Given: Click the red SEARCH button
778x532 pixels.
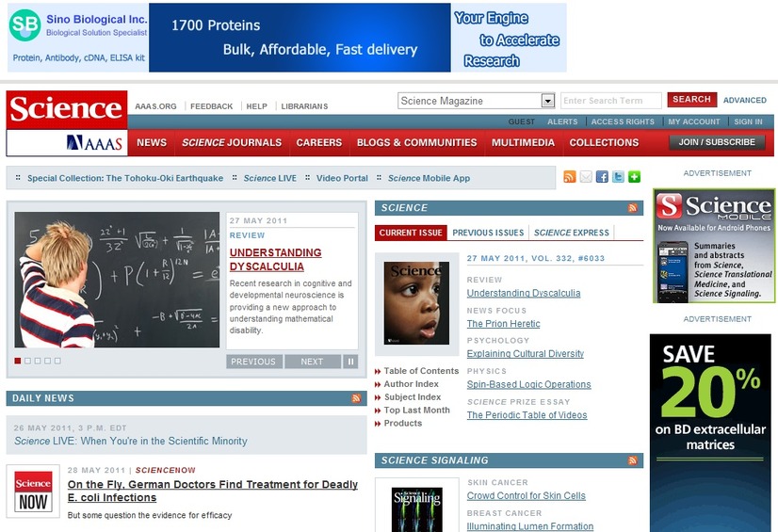Looking at the screenshot, I should click(691, 100).
